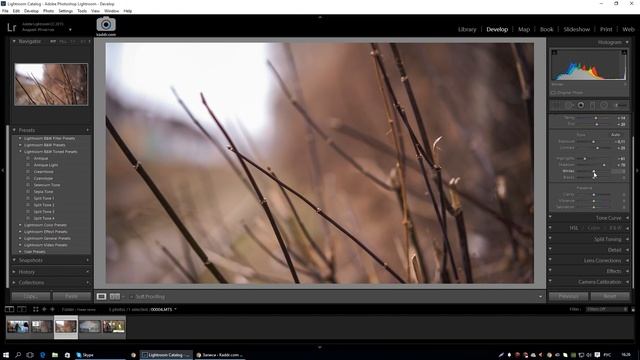
Task: Open the Filter dropdown in filmstrip bar
Action: click(607, 309)
